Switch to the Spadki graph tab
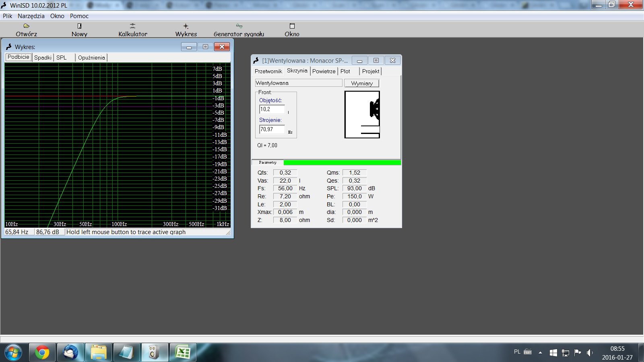The width and height of the screenshot is (644, 362). point(43,58)
